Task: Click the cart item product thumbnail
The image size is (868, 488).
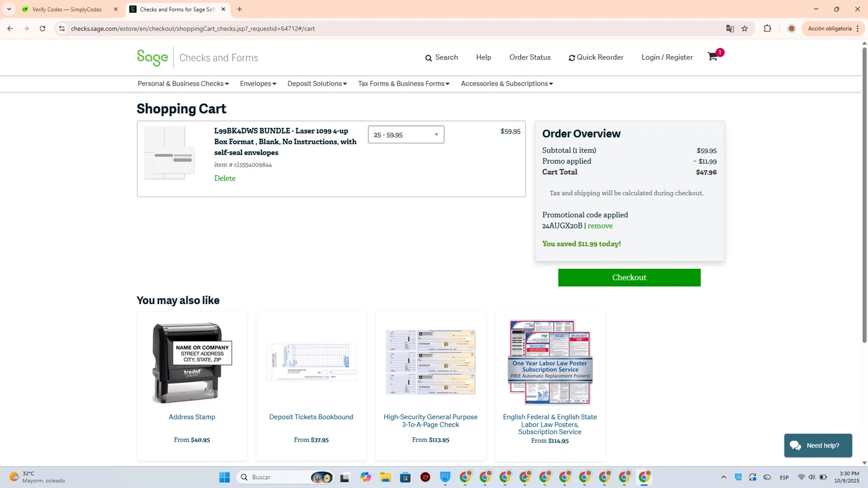Action: pos(170,153)
